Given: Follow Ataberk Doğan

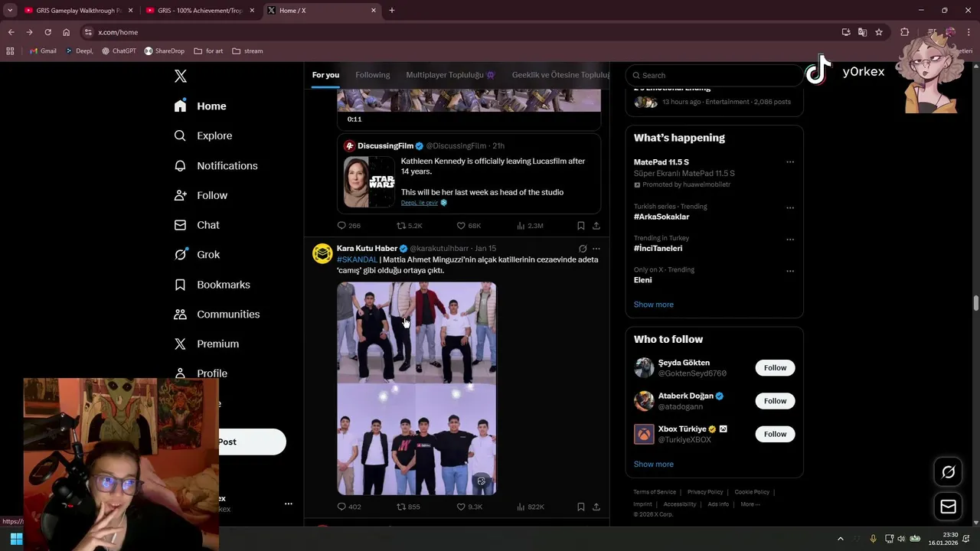Looking at the screenshot, I should pyautogui.click(x=775, y=401).
